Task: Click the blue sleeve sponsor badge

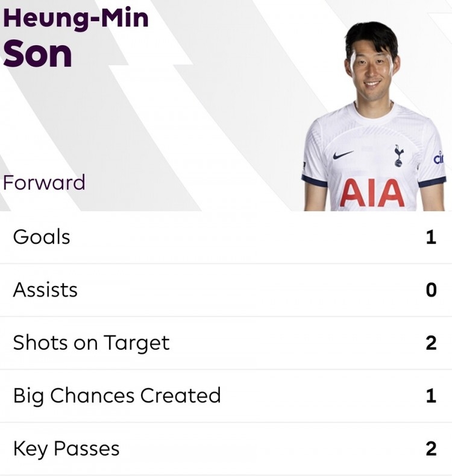Action: (x=439, y=159)
